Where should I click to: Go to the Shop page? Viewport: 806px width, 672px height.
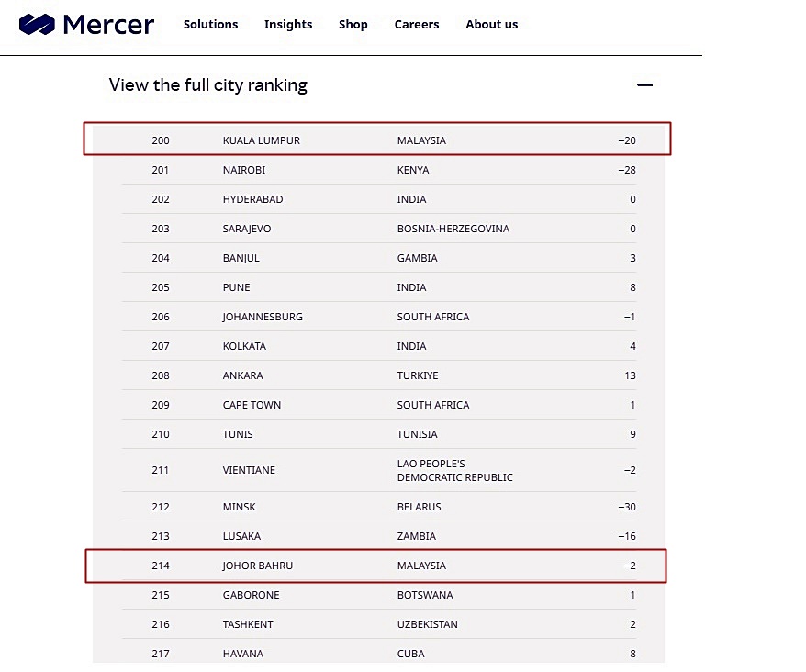click(x=353, y=25)
